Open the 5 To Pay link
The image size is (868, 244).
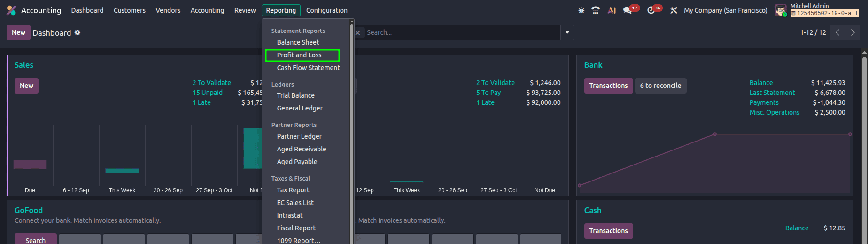click(488, 93)
